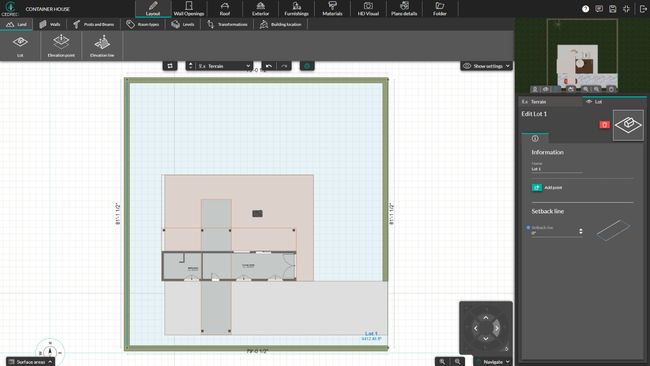Viewport: 650px width, 366px height.
Task: Undo the last action
Action: (x=269, y=66)
